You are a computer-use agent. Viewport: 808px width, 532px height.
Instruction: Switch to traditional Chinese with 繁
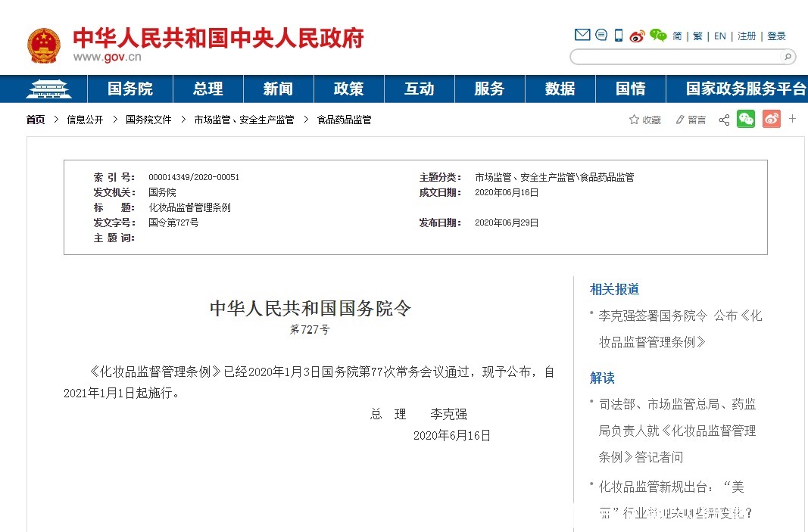coord(697,36)
